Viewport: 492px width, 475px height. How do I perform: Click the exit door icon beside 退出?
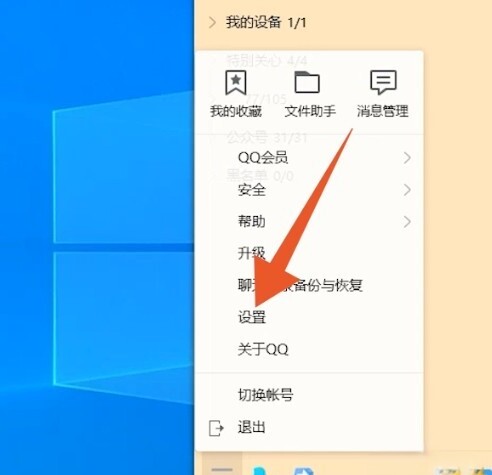[216, 428]
